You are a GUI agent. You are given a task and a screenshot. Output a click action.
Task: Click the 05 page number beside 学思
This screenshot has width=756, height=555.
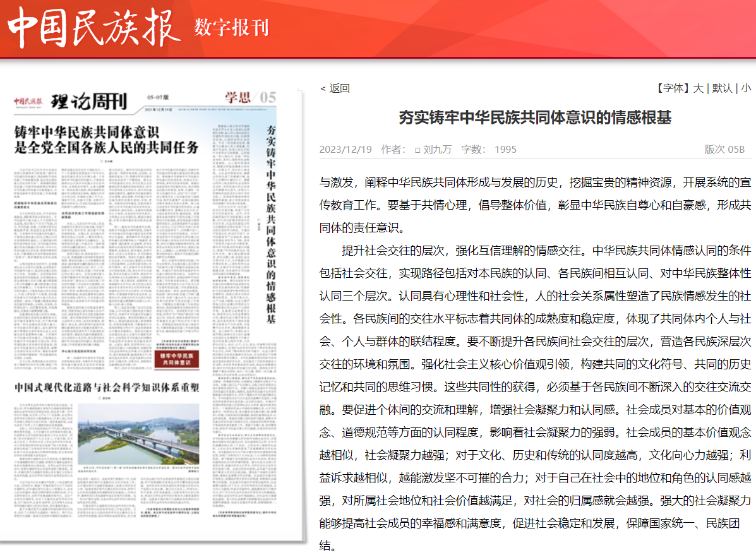pyautogui.click(x=267, y=97)
